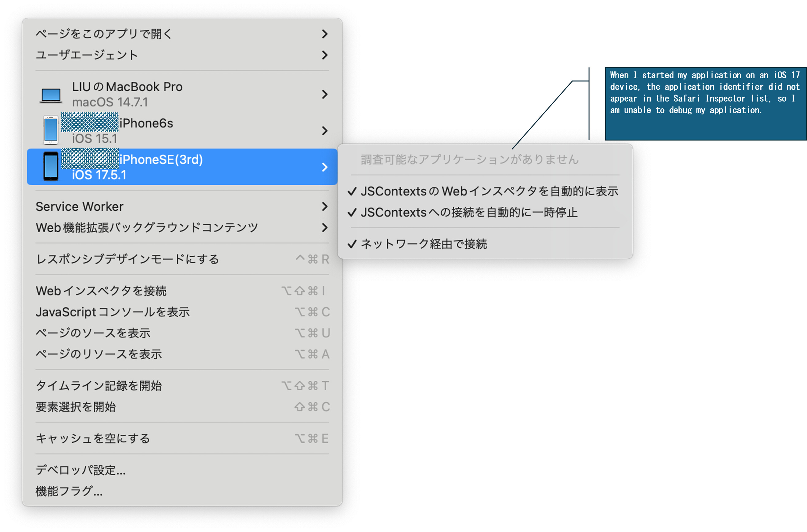This screenshot has width=807, height=532.
Task: Open 機能フラグ… item
Action: 69,491
